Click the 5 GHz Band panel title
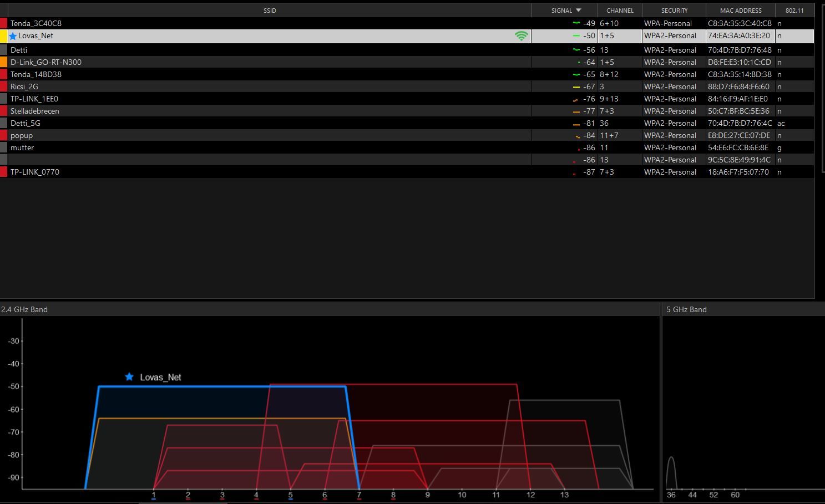This screenshot has height=504, width=825. point(686,309)
